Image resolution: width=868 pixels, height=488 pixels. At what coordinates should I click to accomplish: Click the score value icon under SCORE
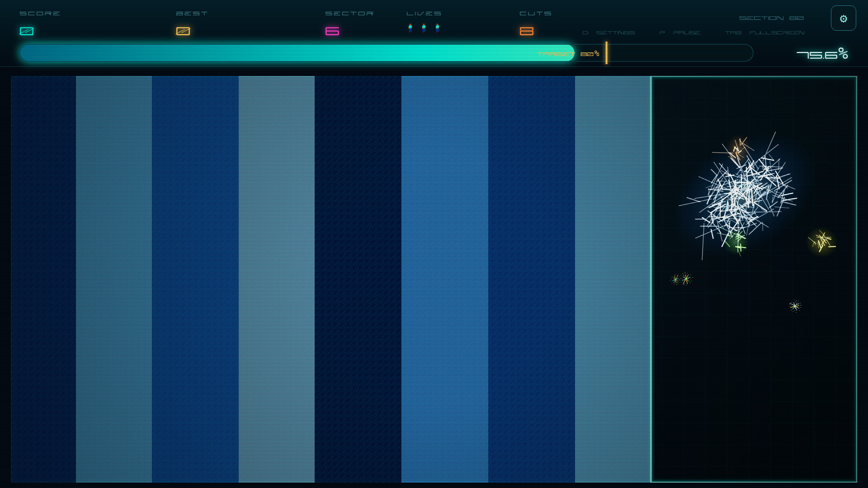click(27, 31)
